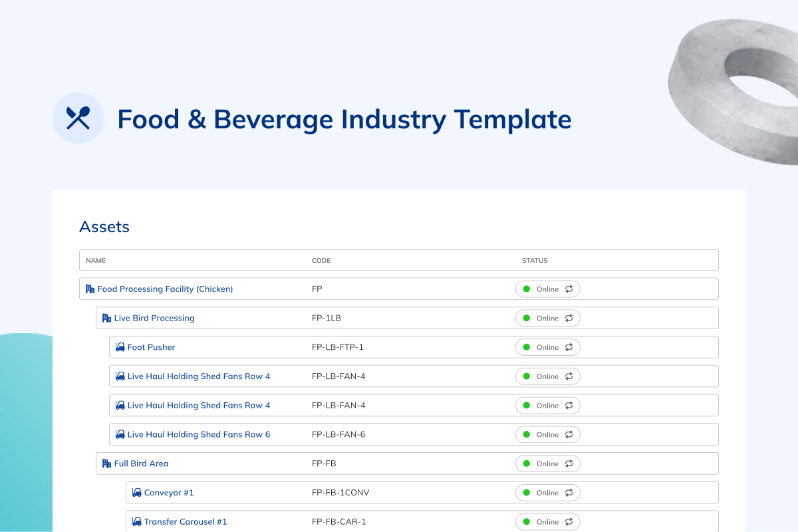Click the Food & Beverage Industry Template title
Image resolution: width=798 pixels, height=532 pixels.
pos(344,120)
